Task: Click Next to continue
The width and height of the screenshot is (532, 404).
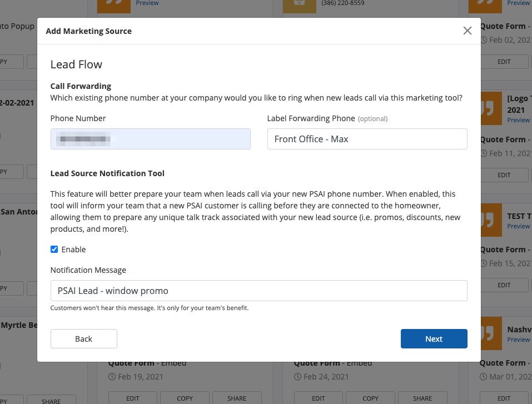Action: point(434,339)
